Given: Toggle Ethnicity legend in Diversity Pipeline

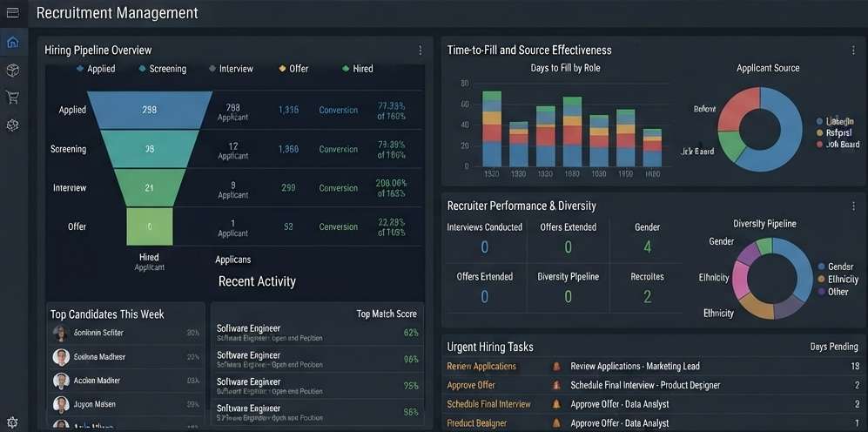Looking at the screenshot, I should [838, 279].
